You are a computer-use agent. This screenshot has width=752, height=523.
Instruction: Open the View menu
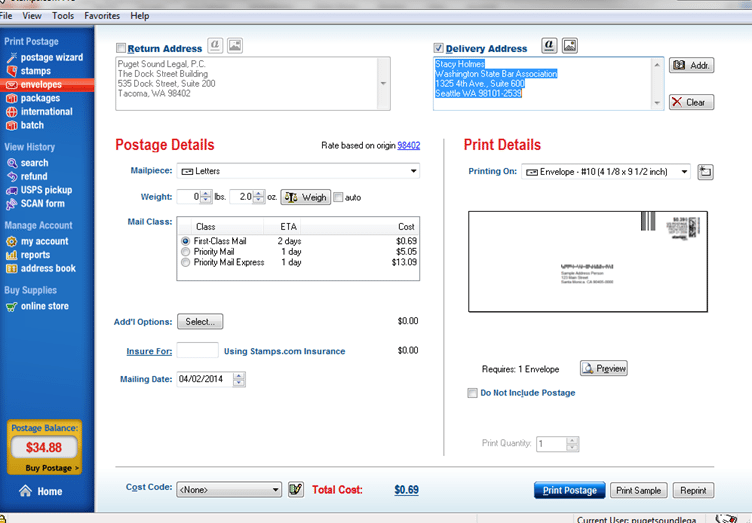pos(32,16)
